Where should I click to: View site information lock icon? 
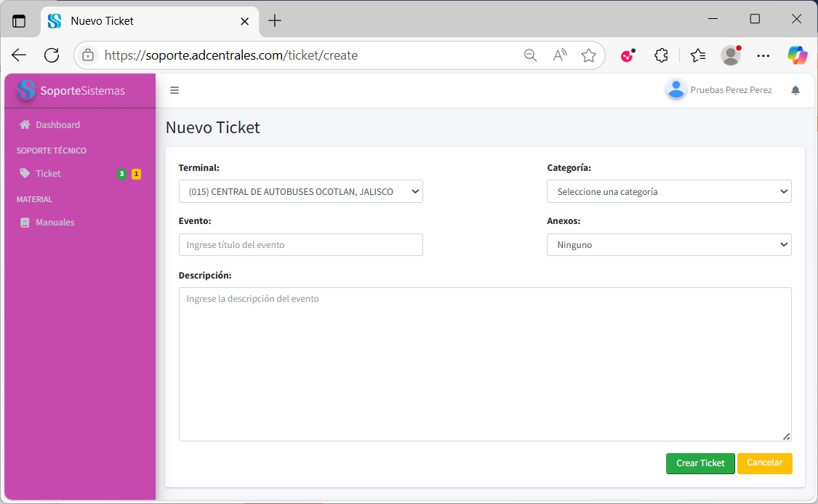88,55
